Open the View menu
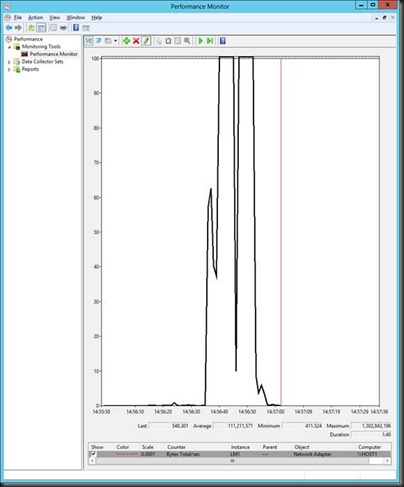This screenshot has height=487, width=404. [55, 17]
